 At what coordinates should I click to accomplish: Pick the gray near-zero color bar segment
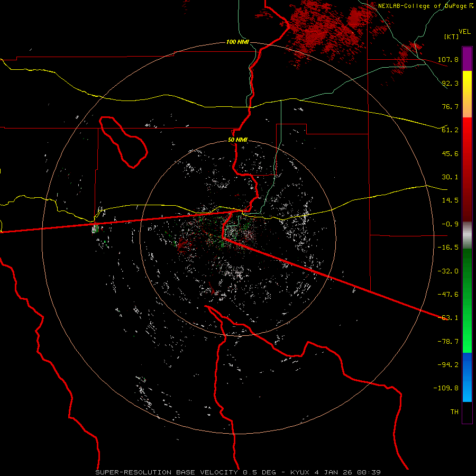(x=467, y=235)
